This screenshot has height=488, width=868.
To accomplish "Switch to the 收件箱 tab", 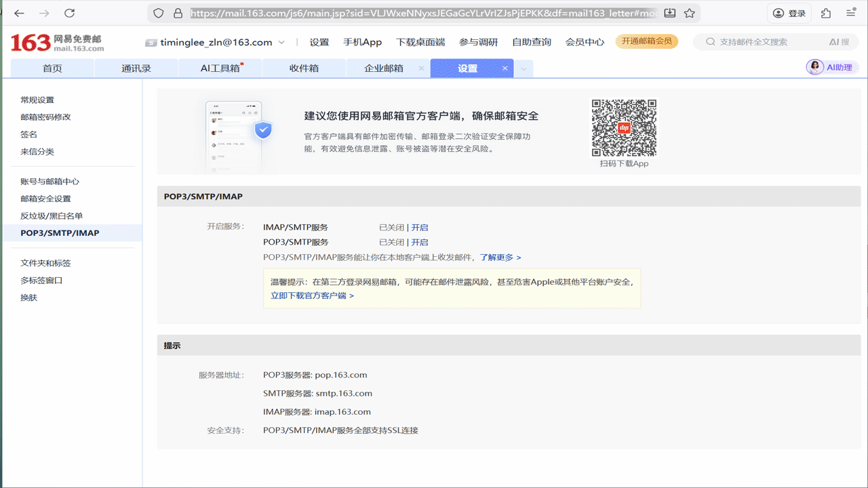I will [x=304, y=68].
